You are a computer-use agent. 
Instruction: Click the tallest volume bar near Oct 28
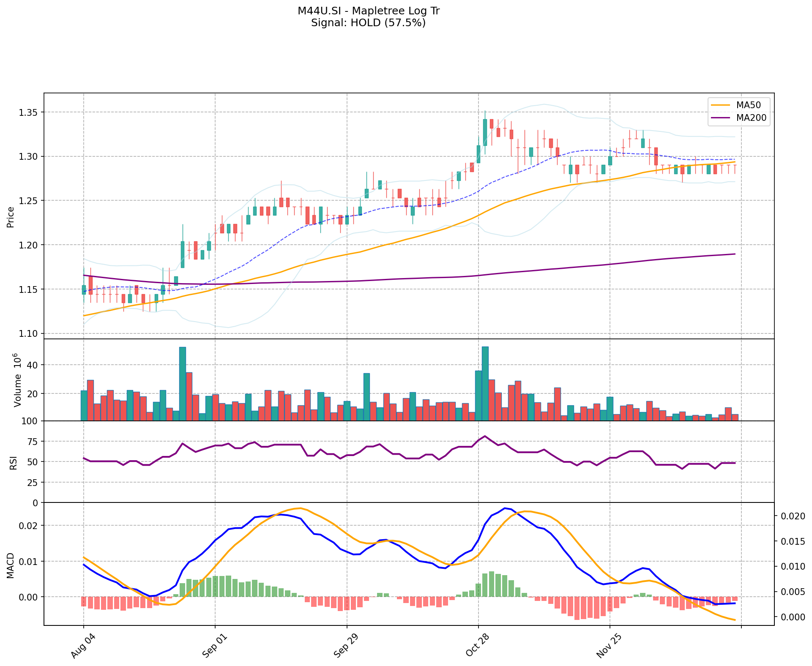pyautogui.click(x=485, y=383)
